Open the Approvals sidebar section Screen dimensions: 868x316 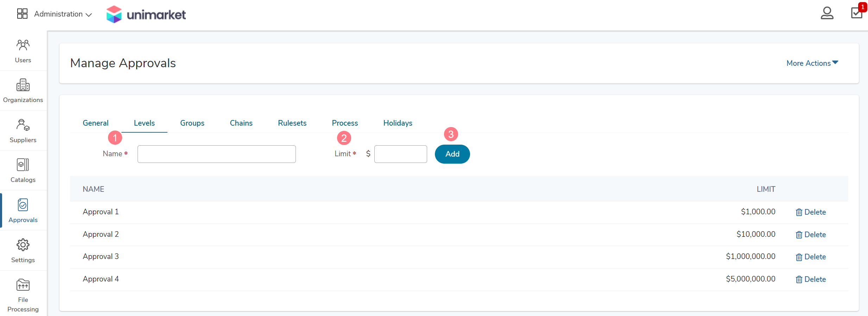click(23, 210)
